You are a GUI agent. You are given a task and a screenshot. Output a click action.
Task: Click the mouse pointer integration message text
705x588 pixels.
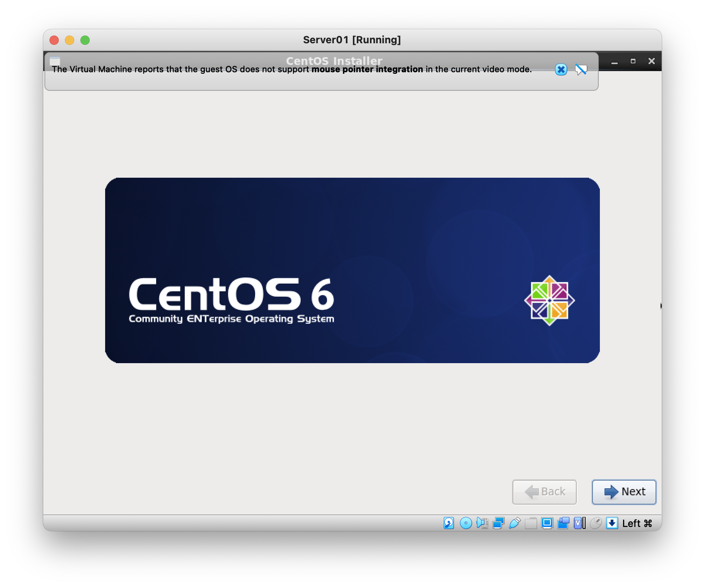[x=292, y=70]
